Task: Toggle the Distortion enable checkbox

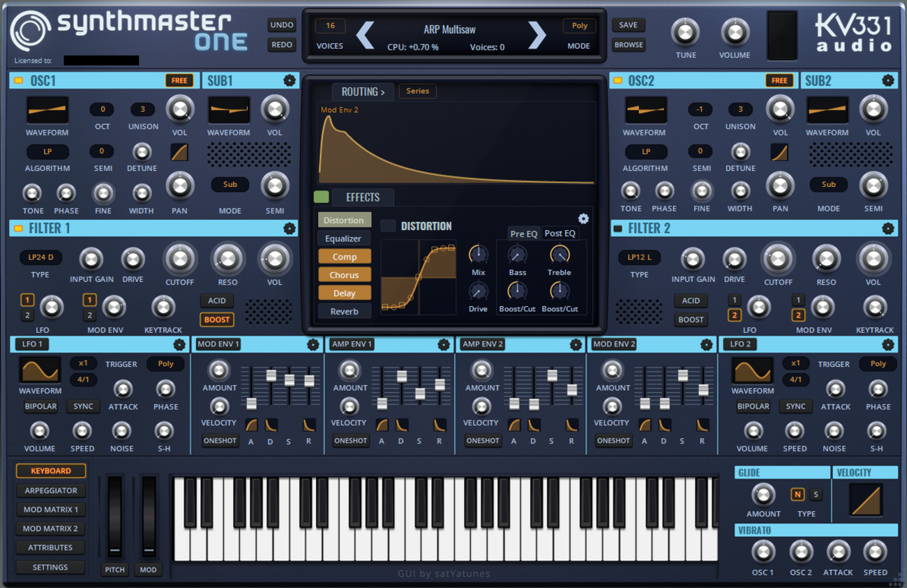Action: click(x=388, y=225)
